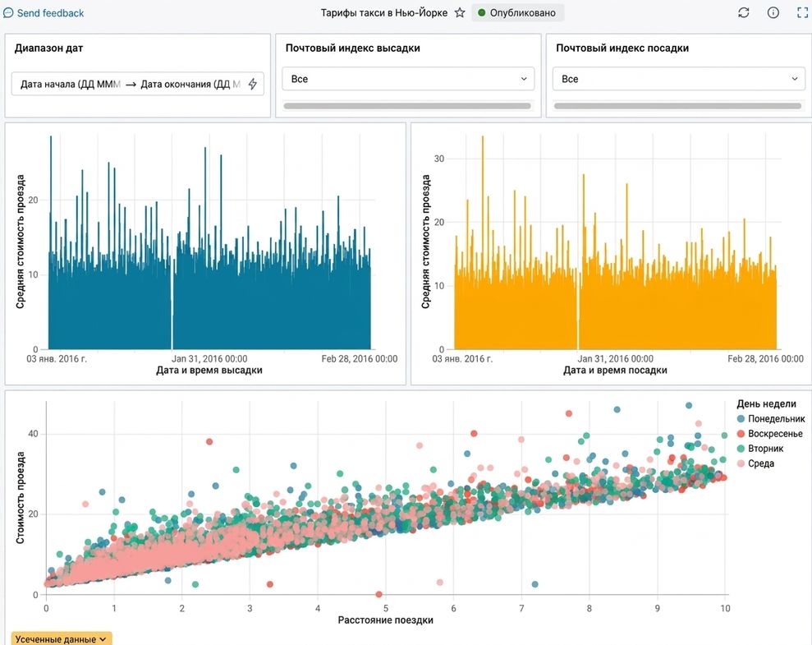The width and height of the screenshot is (812, 645).
Task: Open the Send feedback link
Action: click(50, 13)
